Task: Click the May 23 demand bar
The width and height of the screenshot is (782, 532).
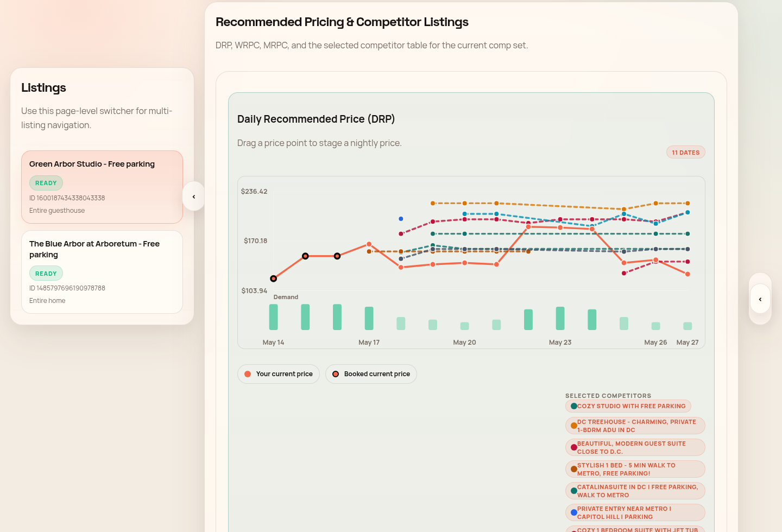Action: (x=560, y=318)
